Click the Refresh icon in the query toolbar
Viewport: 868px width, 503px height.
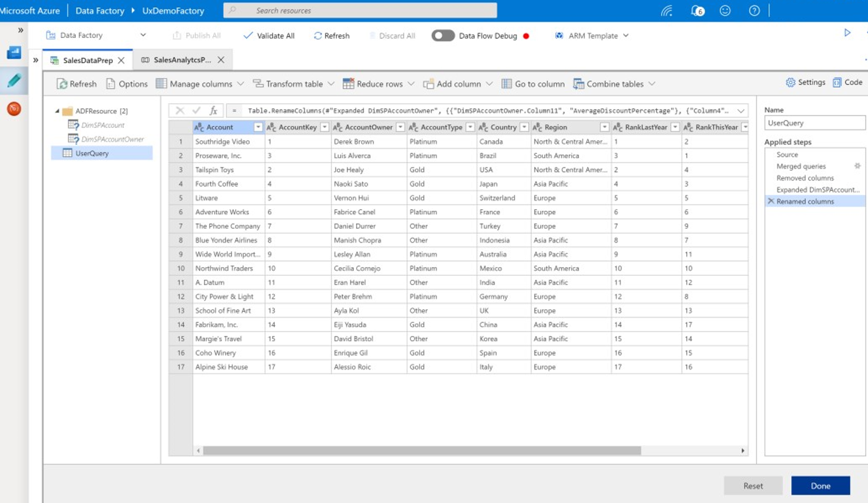[62, 84]
